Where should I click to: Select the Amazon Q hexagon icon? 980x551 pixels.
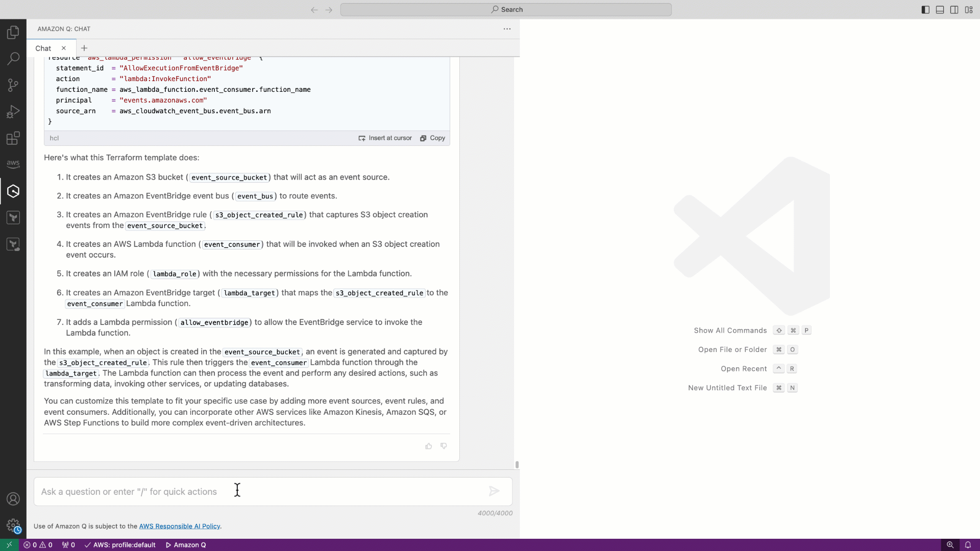(13, 191)
